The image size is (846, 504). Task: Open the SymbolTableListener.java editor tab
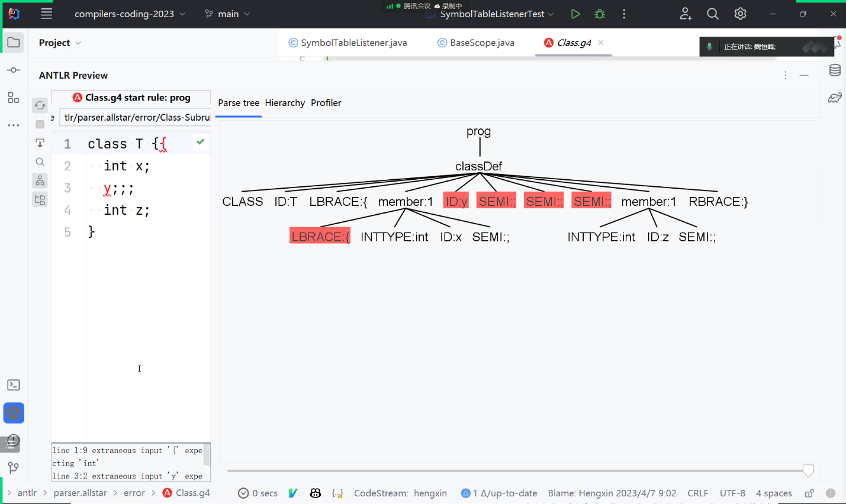(x=348, y=43)
